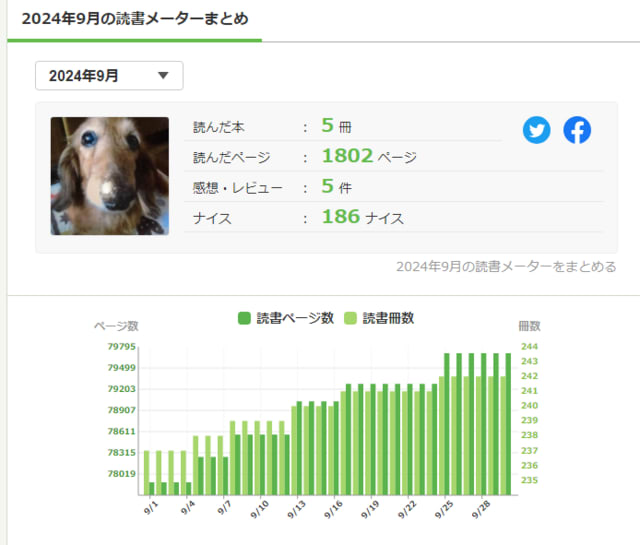
Task: Open 2024年9月の読書メーターをまとめる link
Action: click(x=506, y=267)
